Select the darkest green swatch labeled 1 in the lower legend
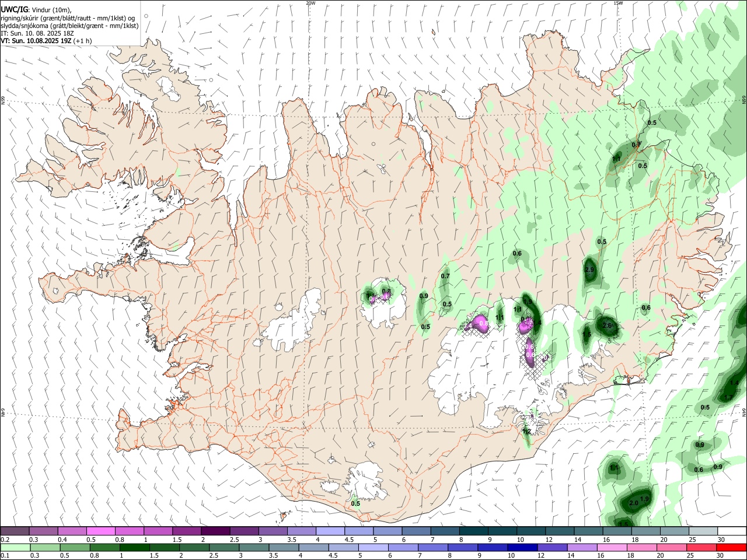 tap(134, 547)
